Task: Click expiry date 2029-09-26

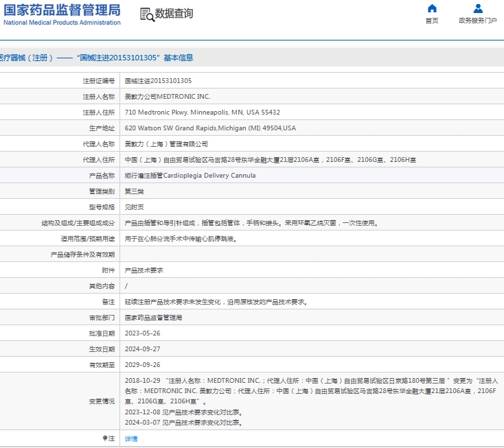Action: [x=142, y=365]
